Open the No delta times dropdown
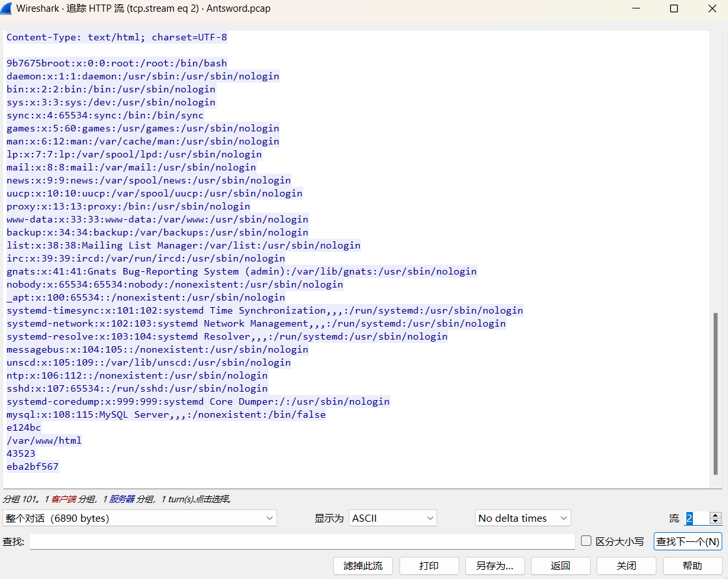 (x=523, y=518)
